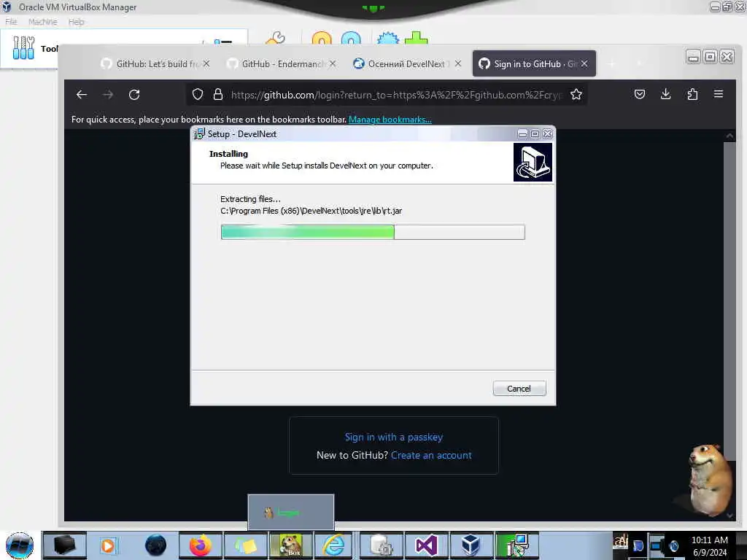Close the 'GitHub - Endermanch' tab
Screen dimensions: 747x560
333,64
